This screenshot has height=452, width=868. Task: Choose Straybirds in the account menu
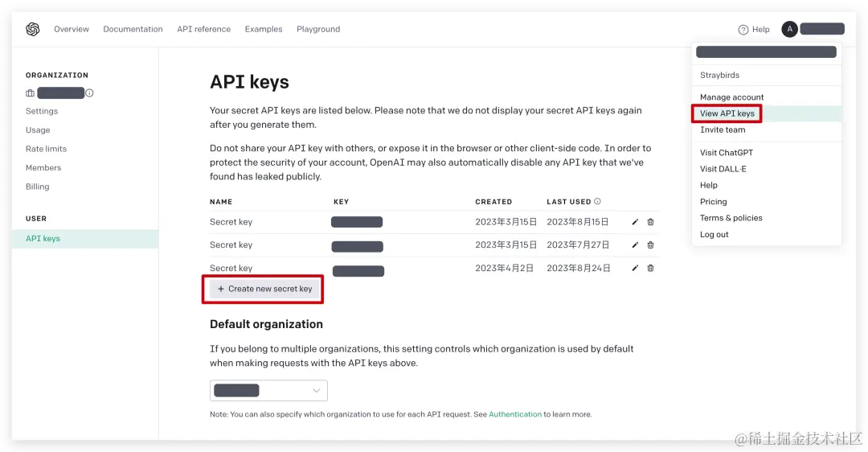719,75
